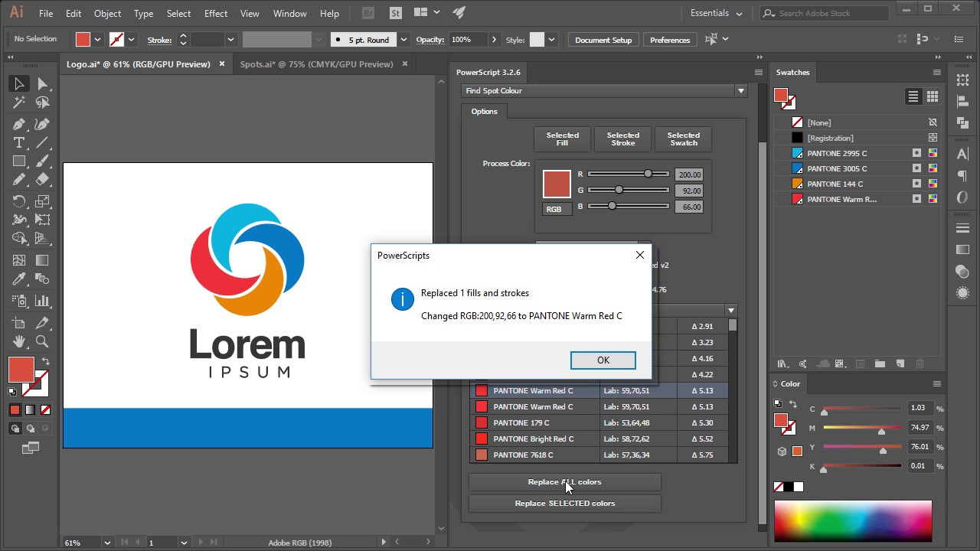
Task: Select the Lasso tool
Action: (43, 103)
